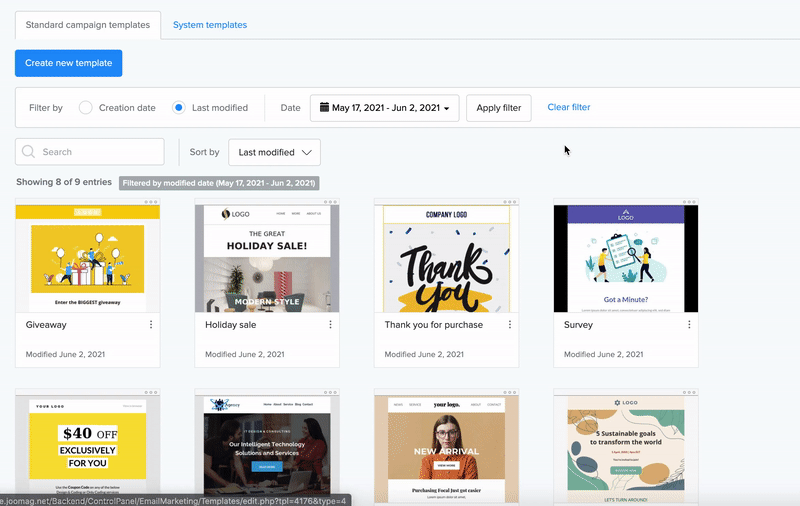Screen dimensions: 800x506
Task: Open the Holiday sale template options menu
Action: tap(331, 325)
